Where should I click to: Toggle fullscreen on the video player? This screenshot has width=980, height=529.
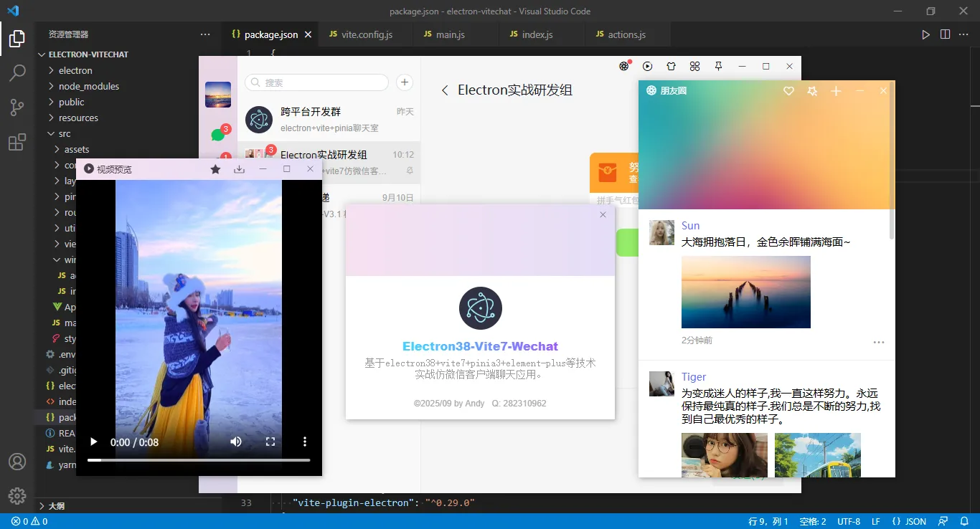tap(270, 442)
